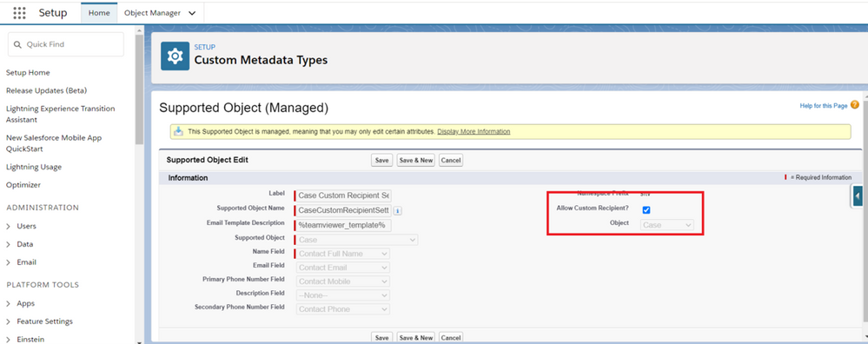Click the info icon beside Supported Object Name
This screenshot has width=868, height=344.
(x=397, y=211)
